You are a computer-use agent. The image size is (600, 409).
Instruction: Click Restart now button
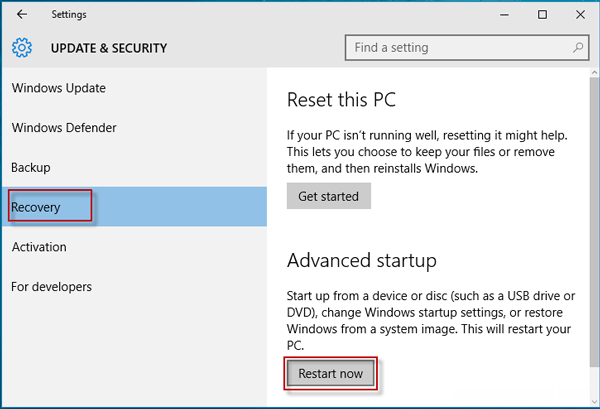point(331,373)
